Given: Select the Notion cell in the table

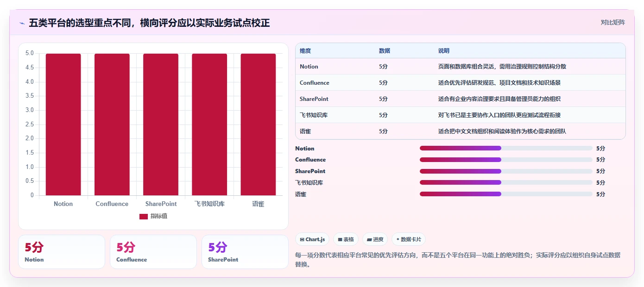Looking at the screenshot, I should (x=309, y=67).
